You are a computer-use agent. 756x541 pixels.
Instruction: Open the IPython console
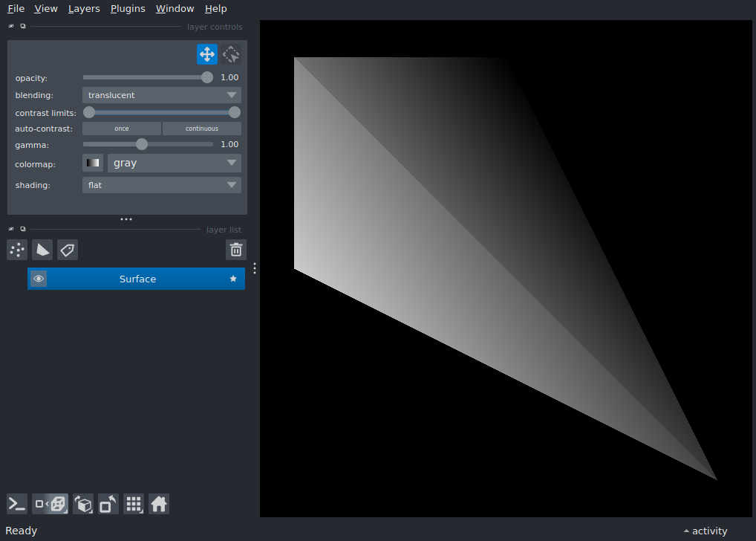(x=17, y=505)
